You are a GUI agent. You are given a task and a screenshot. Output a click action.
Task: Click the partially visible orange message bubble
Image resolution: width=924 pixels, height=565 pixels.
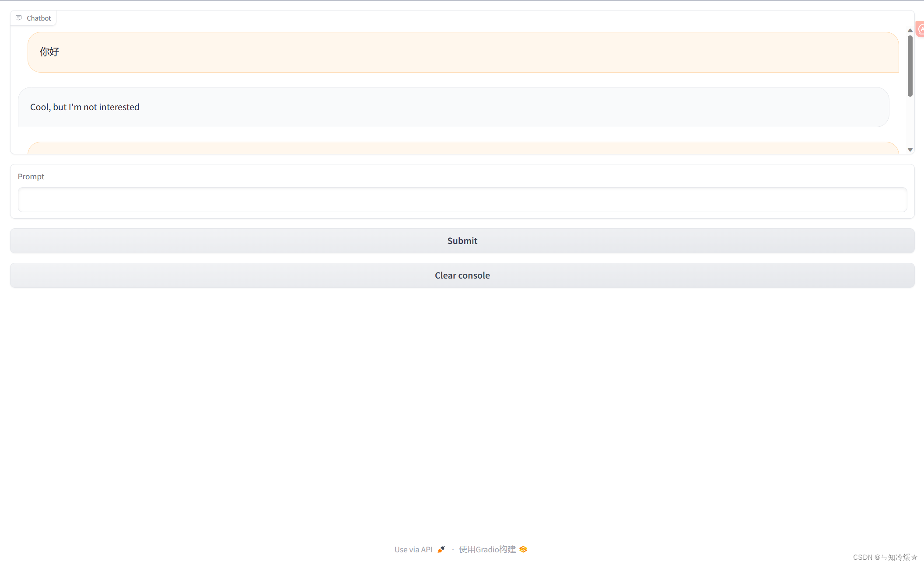[x=463, y=148]
